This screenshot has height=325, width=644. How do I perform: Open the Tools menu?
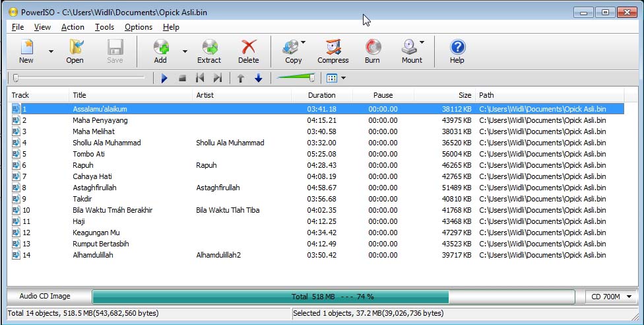104,27
